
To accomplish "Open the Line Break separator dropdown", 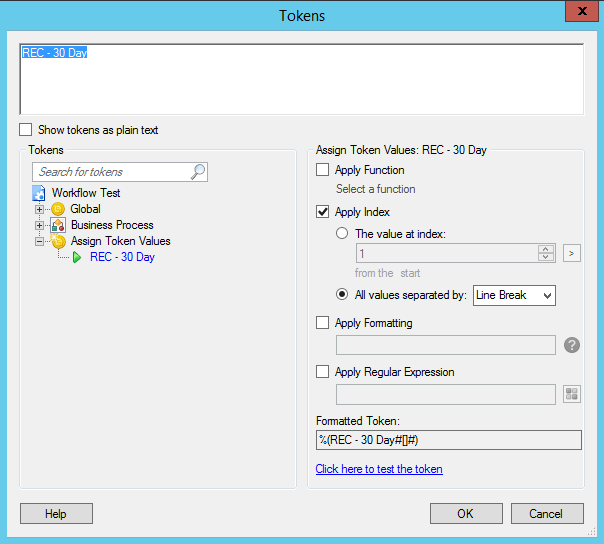I will pos(514,296).
